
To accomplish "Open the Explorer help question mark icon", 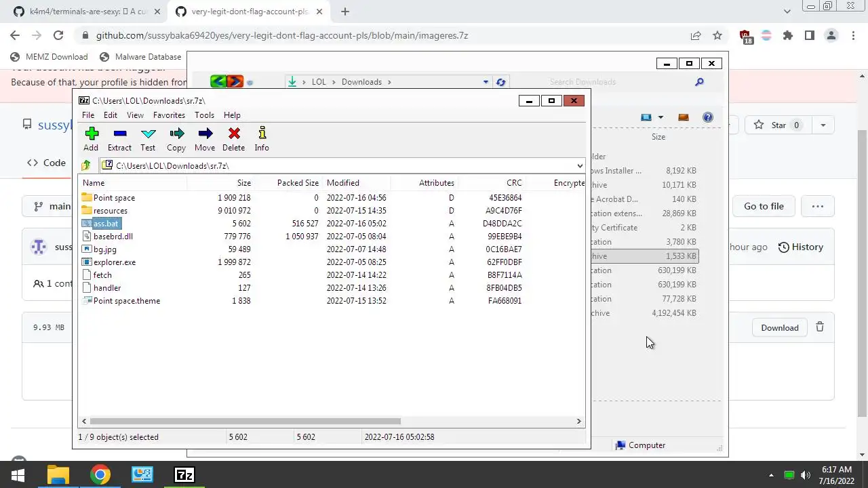I will (708, 117).
